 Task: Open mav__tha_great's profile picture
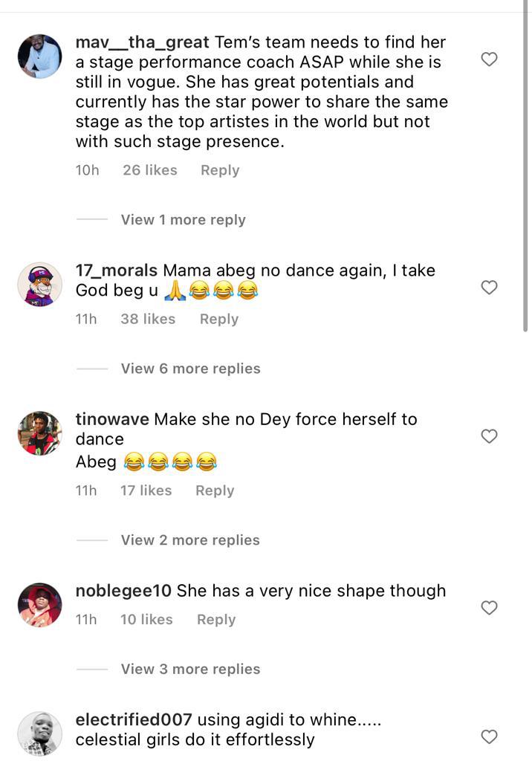point(39,56)
